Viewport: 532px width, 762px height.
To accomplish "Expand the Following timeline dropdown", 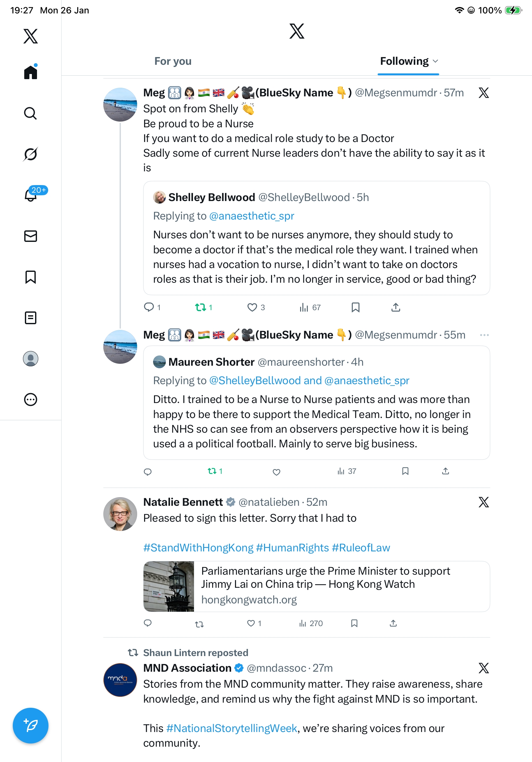I will pyautogui.click(x=435, y=61).
